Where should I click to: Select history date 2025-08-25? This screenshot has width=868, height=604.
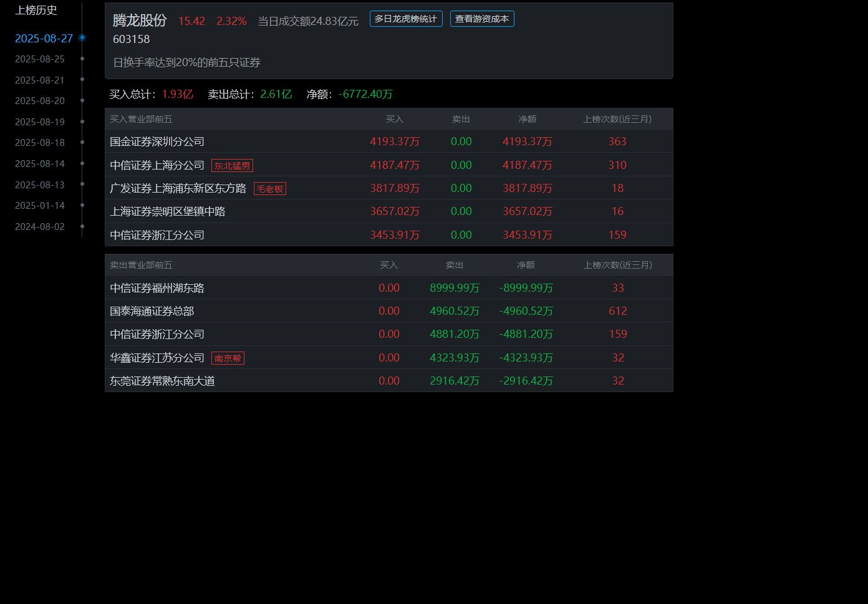tap(40, 59)
